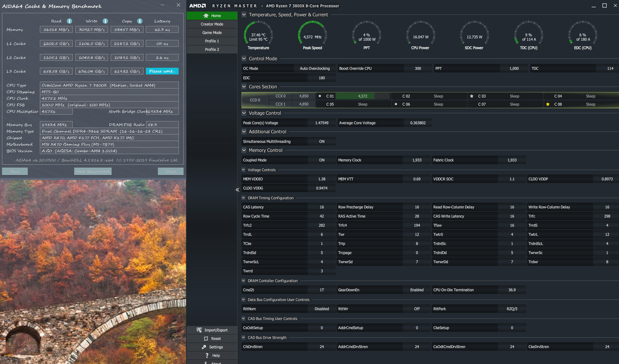Viewport: 619px width, 364px height.
Task: Toggle GearDownEn Enabled value
Action: click(416, 290)
